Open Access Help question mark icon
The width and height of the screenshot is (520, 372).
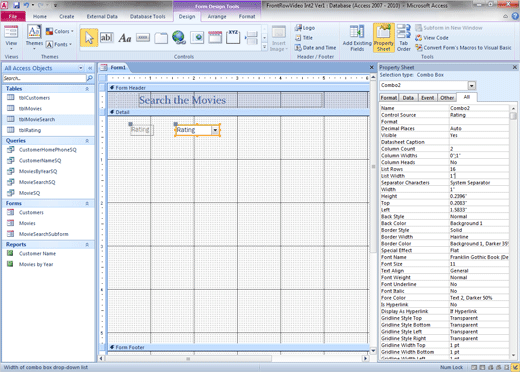(x=515, y=16)
